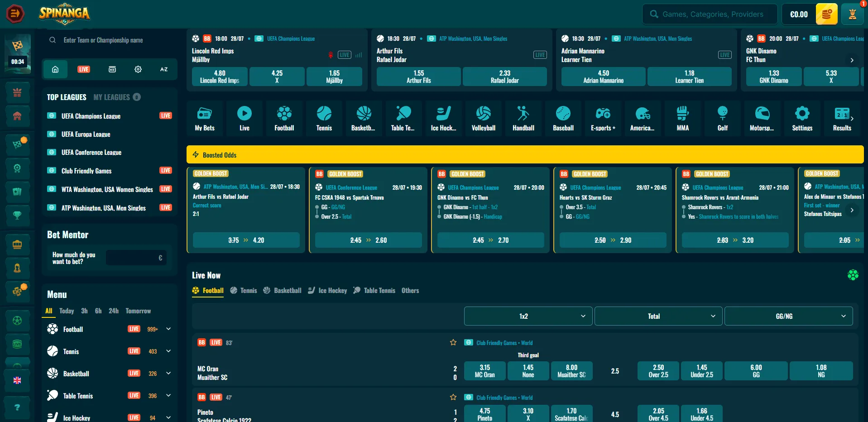The height and width of the screenshot is (422, 868).
Task: Favorite the MC Oran match star
Action: tap(453, 342)
